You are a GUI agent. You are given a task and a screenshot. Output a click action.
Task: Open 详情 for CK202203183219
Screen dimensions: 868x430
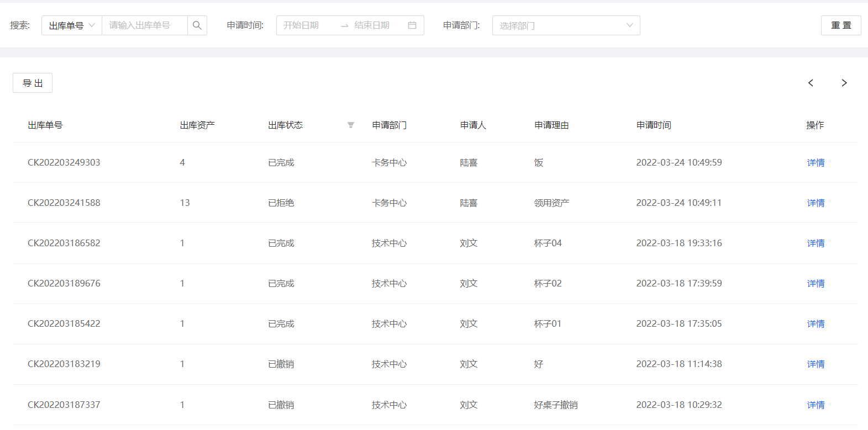pyautogui.click(x=816, y=364)
